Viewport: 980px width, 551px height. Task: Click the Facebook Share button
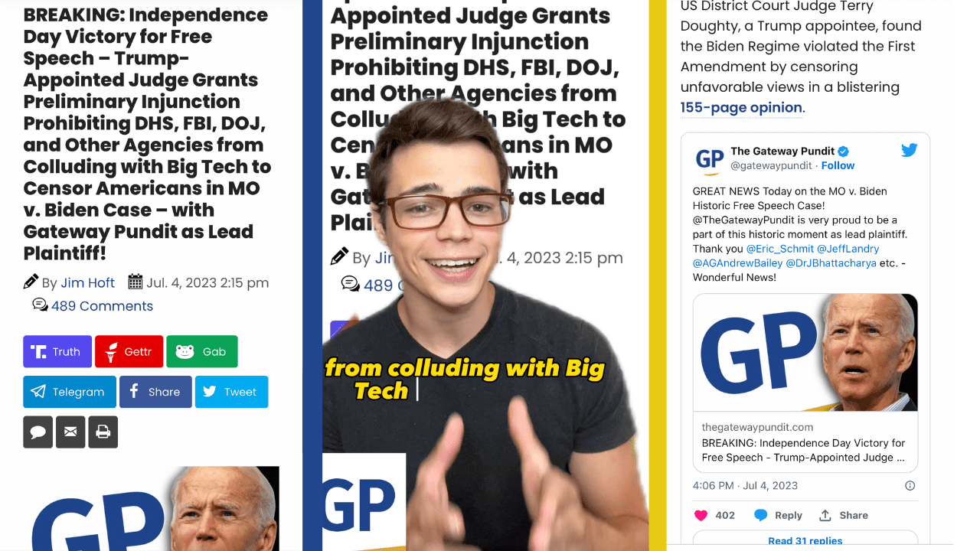(x=155, y=392)
